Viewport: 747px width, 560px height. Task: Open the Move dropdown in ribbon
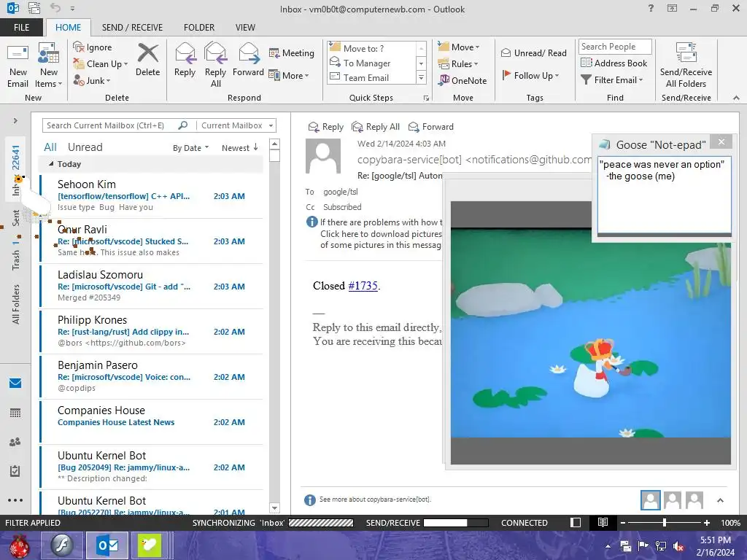point(458,47)
